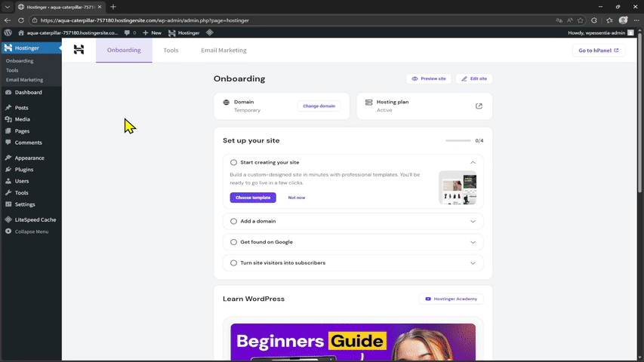The height and width of the screenshot is (362, 644).
Task: Collapse the 'Start creating your site' section chevron
Action: point(473,162)
